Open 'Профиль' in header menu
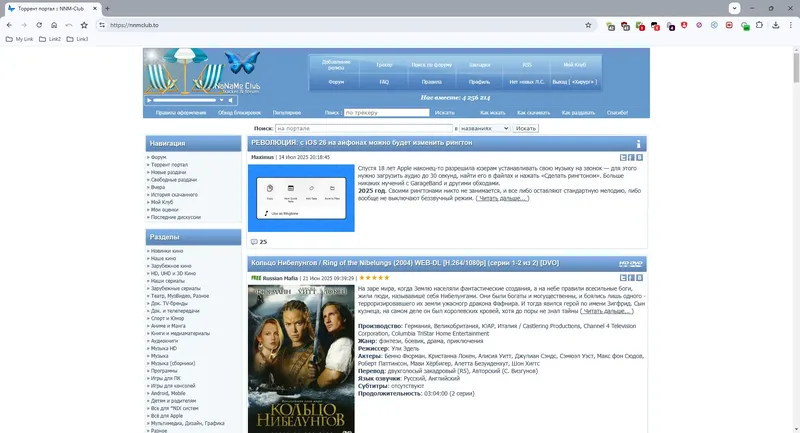Screen dimensions: 800x433 tap(480, 82)
